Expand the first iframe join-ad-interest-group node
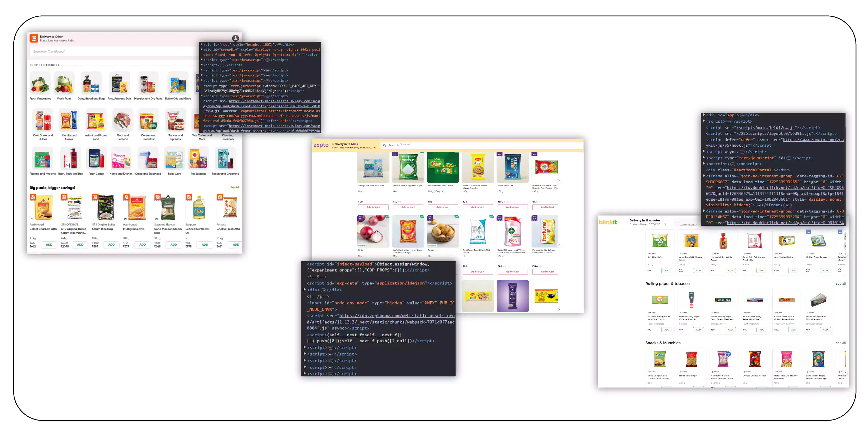 pyautogui.click(x=704, y=176)
